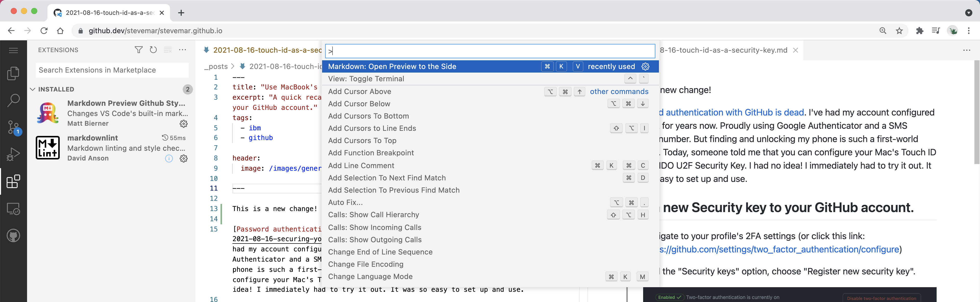The height and width of the screenshot is (302, 980).
Task: Open two_factor_authentication/configure link in preview
Action: pos(779,249)
